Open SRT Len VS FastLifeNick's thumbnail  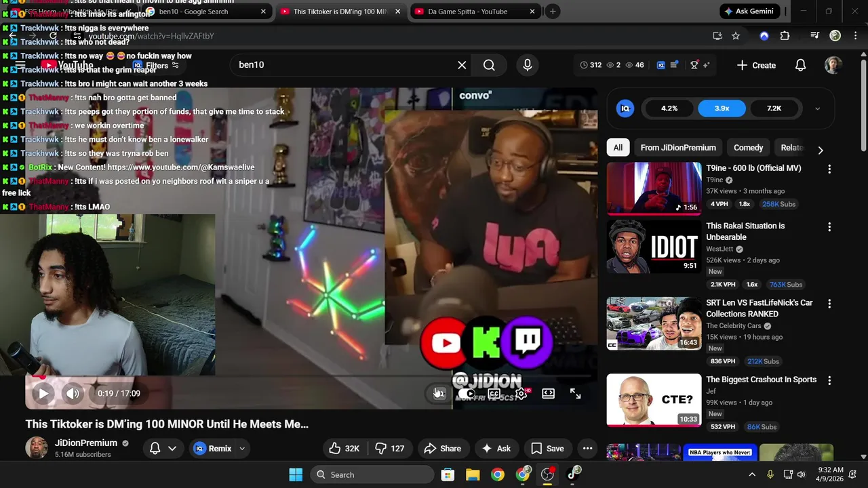click(654, 323)
